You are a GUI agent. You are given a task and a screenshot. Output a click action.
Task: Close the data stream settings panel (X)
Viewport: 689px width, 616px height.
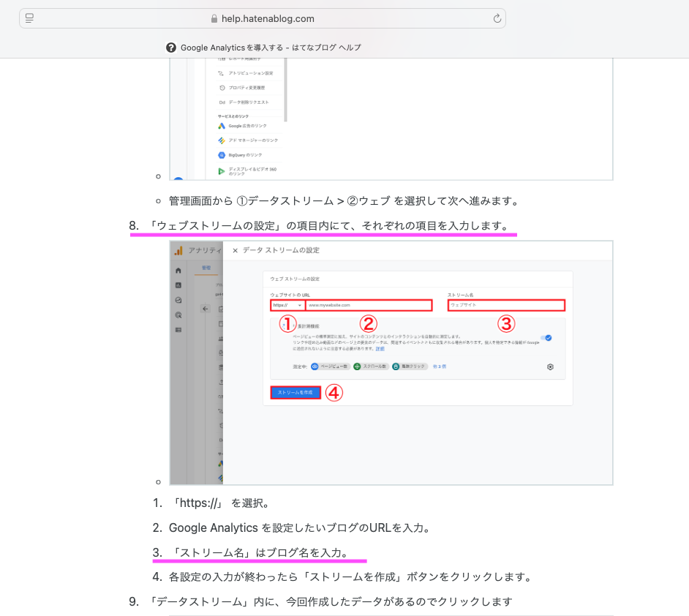pos(235,250)
